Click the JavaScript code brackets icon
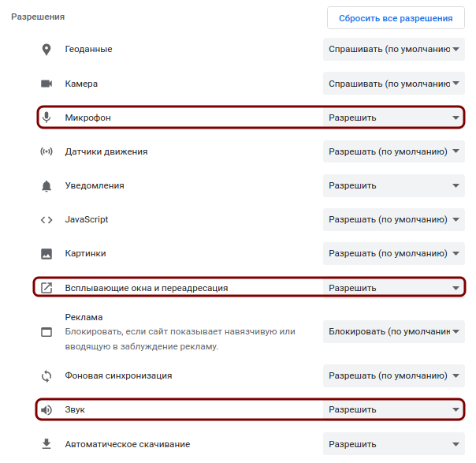 46,220
